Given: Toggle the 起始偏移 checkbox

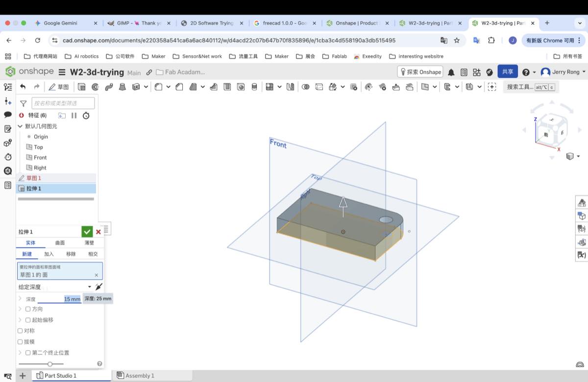Looking at the screenshot, I should tap(28, 320).
